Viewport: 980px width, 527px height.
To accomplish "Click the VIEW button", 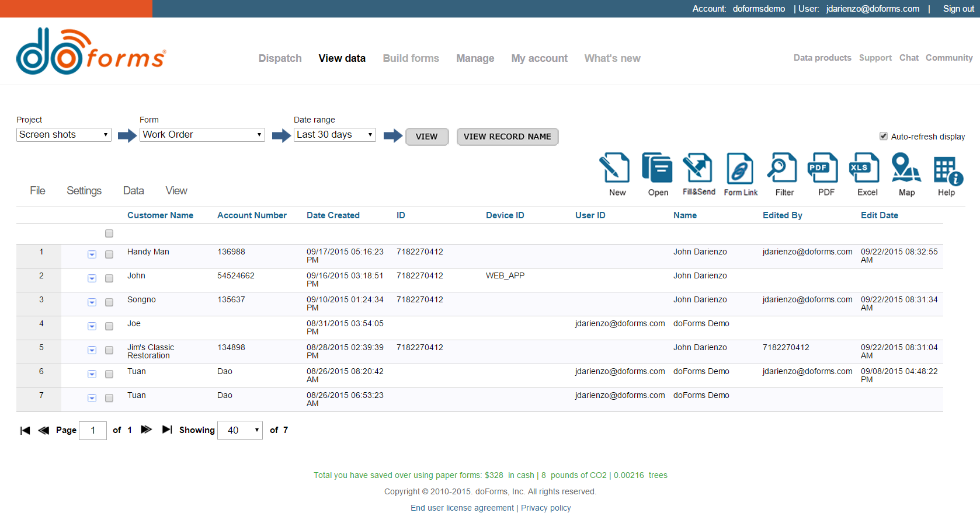I will point(427,137).
